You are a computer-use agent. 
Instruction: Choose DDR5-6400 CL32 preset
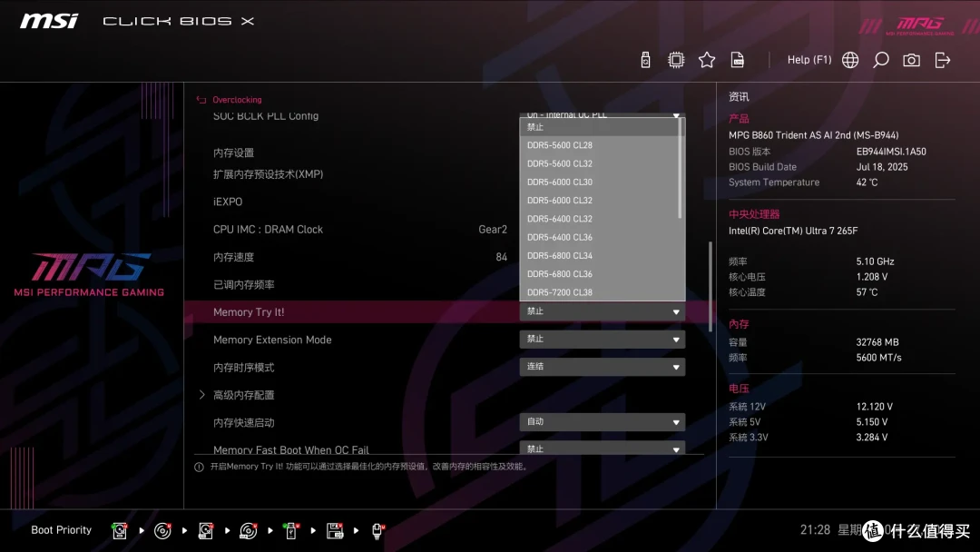600,219
